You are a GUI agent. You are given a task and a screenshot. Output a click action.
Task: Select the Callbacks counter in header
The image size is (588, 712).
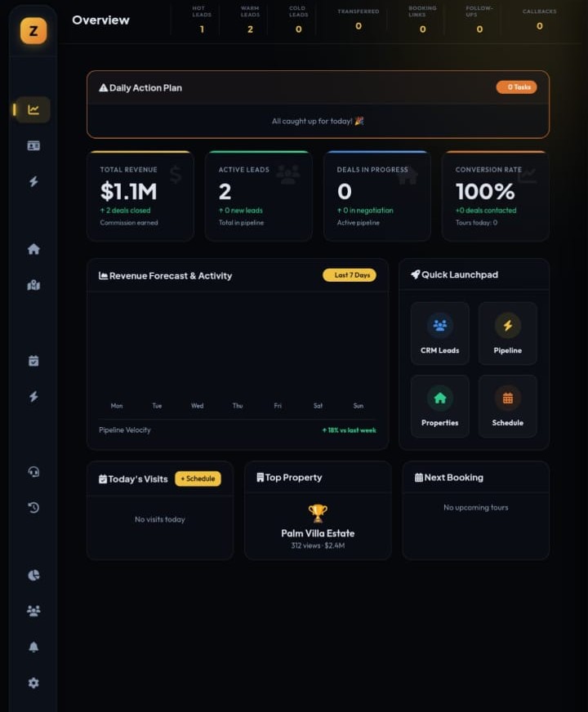[540, 19]
